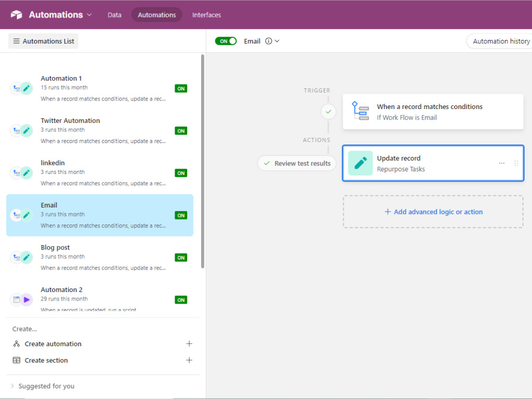This screenshot has height=399, width=532.
Task: Click the pencil icon in the Email row
Action: [27, 215]
